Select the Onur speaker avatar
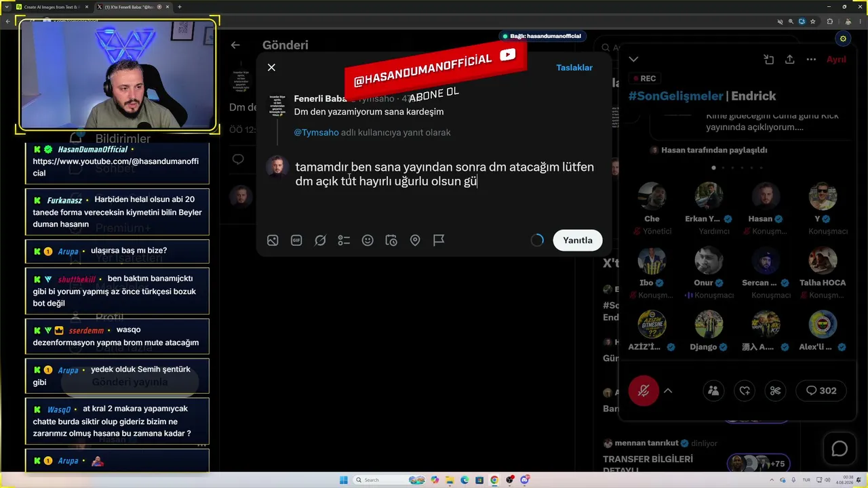Viewport: 868px width, 488px height. [709, 261]
